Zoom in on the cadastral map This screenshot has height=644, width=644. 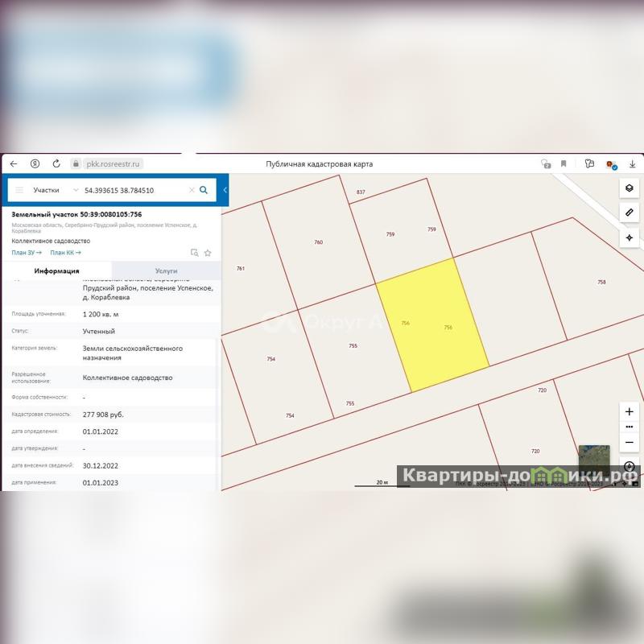(x=630, y=411)
